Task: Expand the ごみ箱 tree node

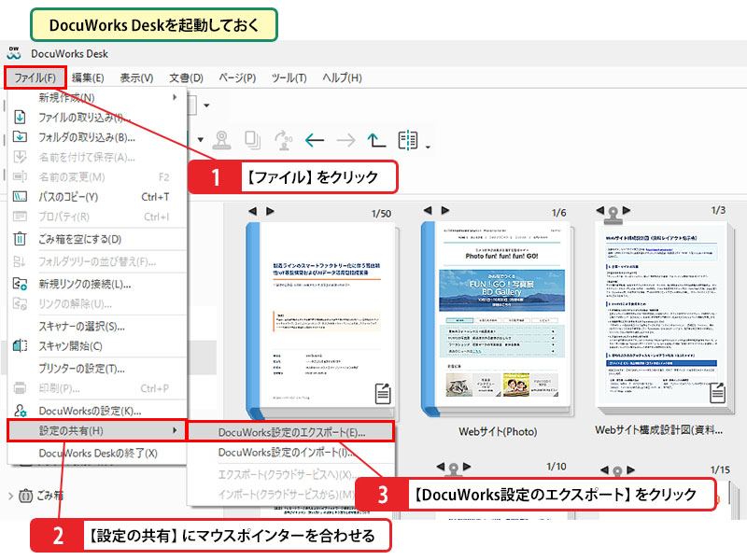Action: coord(10,496)
